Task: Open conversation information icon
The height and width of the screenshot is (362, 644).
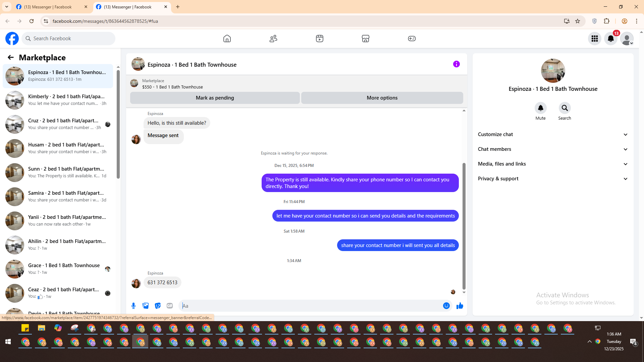Action: (x=457, y=64)
